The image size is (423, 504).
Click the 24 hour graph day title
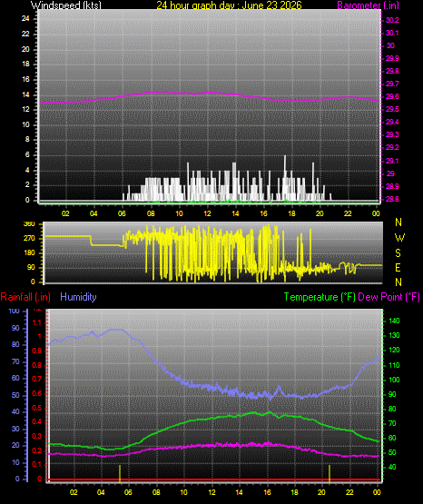tap(229, 5)
